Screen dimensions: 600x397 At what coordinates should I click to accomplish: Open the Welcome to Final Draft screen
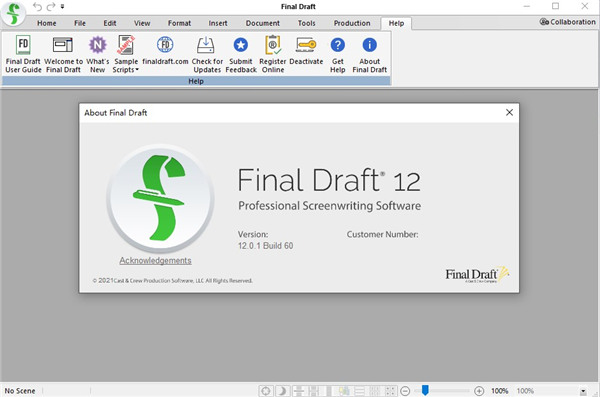click(63, 54)
